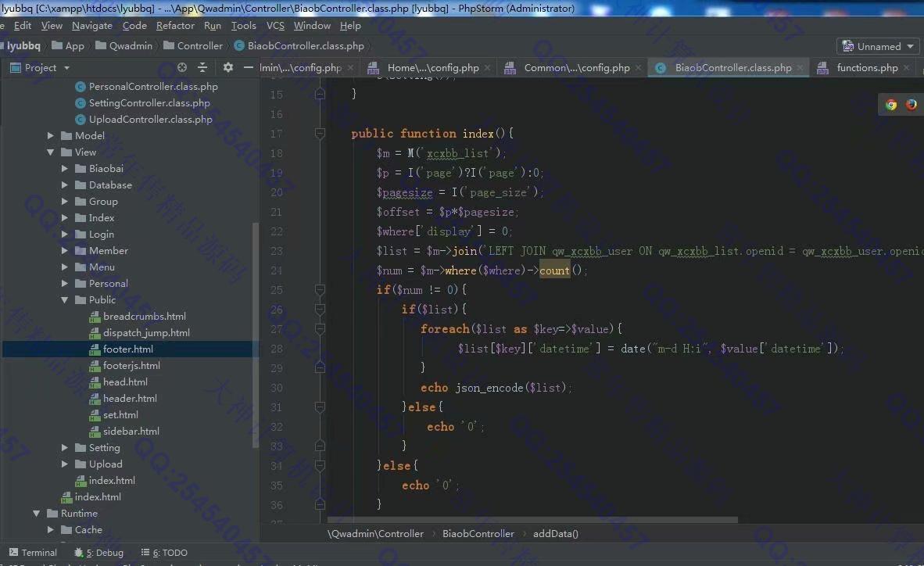Collapse the Runtime folder
Screen dimensions: 924x566
coord(37,514)
